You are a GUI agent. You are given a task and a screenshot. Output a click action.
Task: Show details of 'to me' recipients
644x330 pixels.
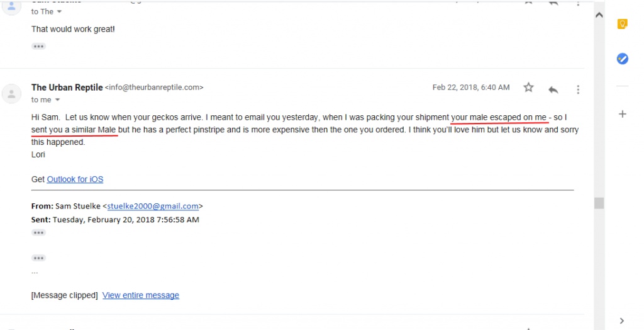tap(57, 100)
